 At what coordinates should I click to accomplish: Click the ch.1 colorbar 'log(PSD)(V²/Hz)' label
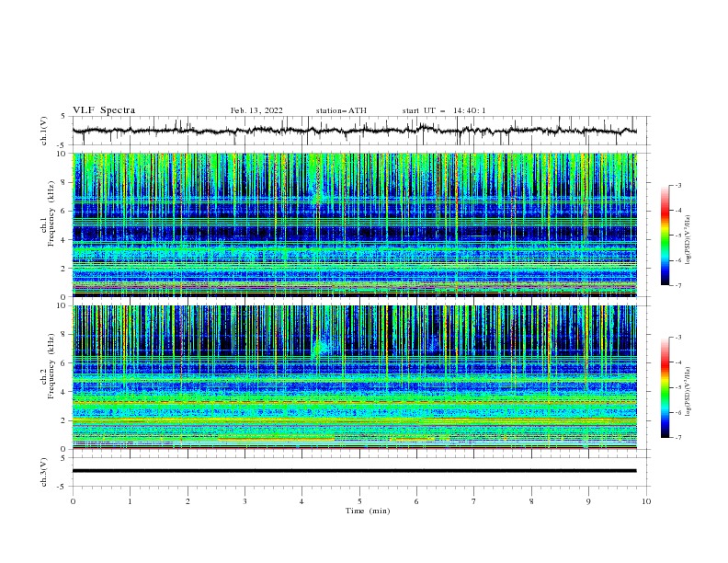688,240
